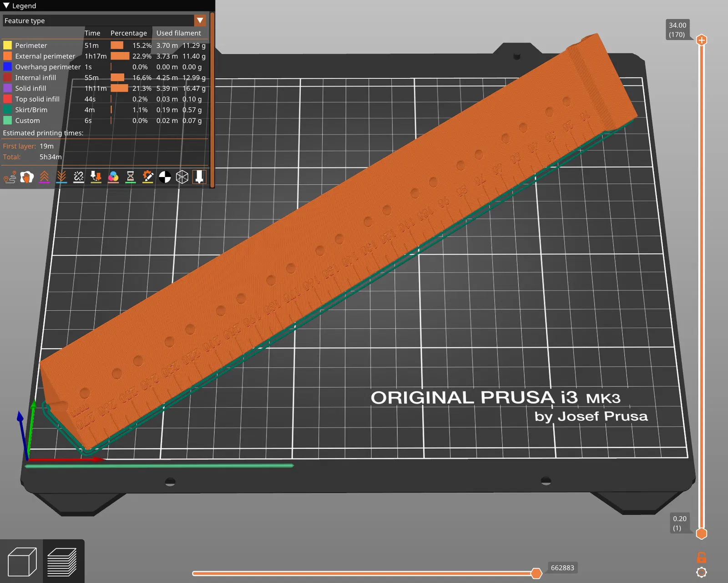This screenshot has width=728, height=583.
Task: Toggle wipe moves hand icon
Action: coord(27,177)
